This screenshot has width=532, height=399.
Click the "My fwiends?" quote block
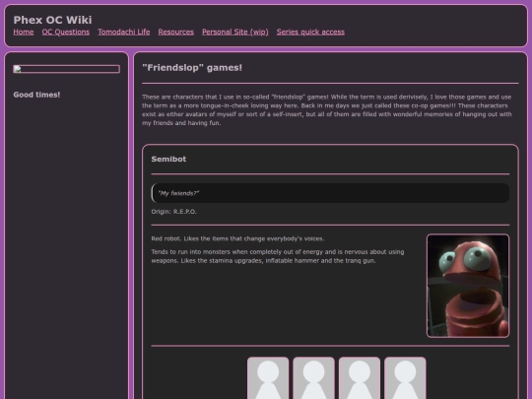(x=330, y=193)
